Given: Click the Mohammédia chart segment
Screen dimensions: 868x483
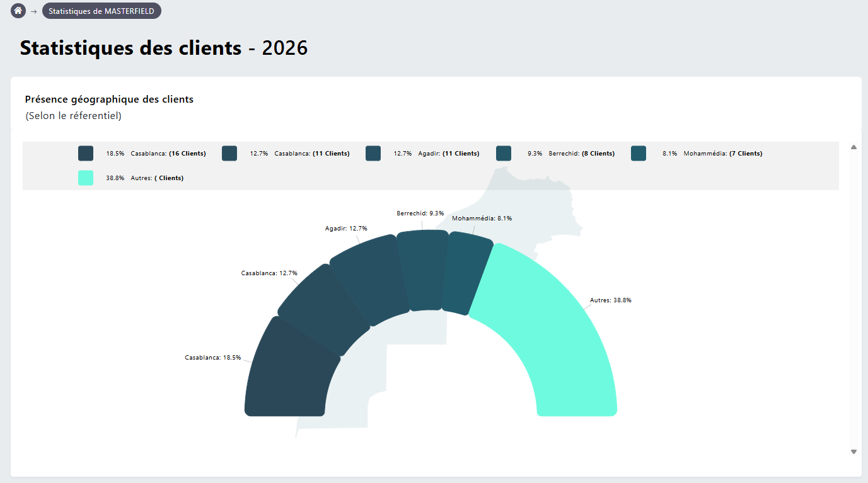Looking at the screenshot, I should [x=468, y=273].
